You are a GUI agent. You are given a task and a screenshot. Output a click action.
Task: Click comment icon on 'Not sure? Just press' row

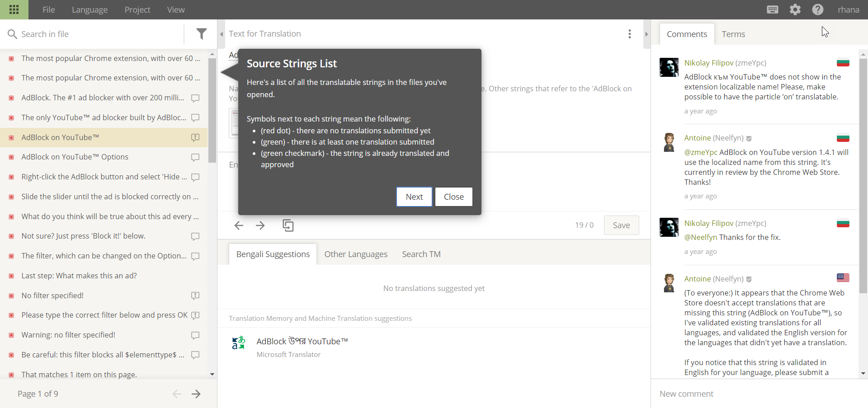195,236
